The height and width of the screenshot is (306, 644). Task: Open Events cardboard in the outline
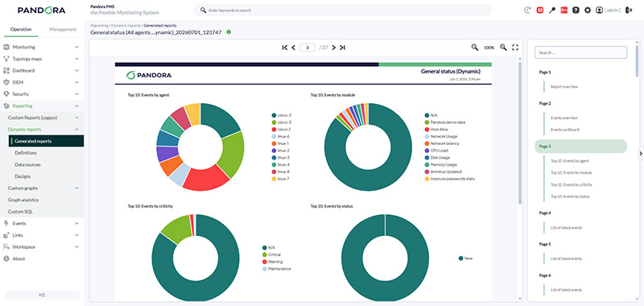tap(565, 130)
